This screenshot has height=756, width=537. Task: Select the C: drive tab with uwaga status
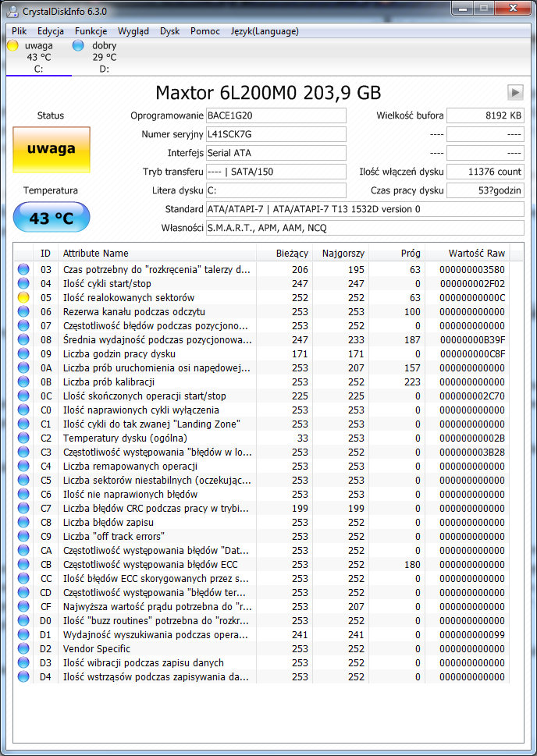38,58
